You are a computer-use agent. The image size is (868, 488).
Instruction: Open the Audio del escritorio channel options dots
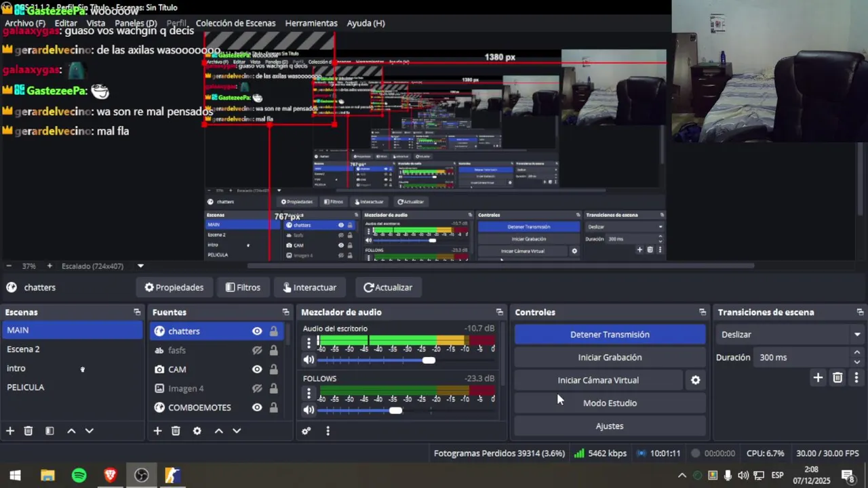[x=309, y=343]
